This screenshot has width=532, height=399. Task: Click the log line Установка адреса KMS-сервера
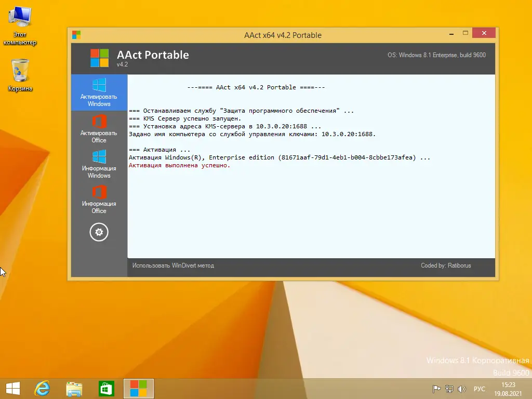(224, 127)
